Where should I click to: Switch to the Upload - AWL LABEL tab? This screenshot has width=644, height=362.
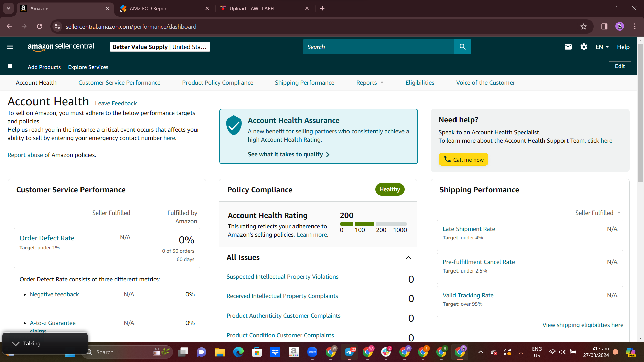pyautogui.click(x=265, y=9)
